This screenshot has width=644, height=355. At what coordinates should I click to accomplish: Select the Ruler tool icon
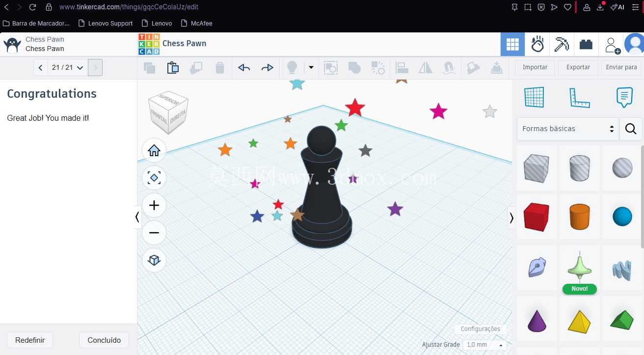coord(579,97)
